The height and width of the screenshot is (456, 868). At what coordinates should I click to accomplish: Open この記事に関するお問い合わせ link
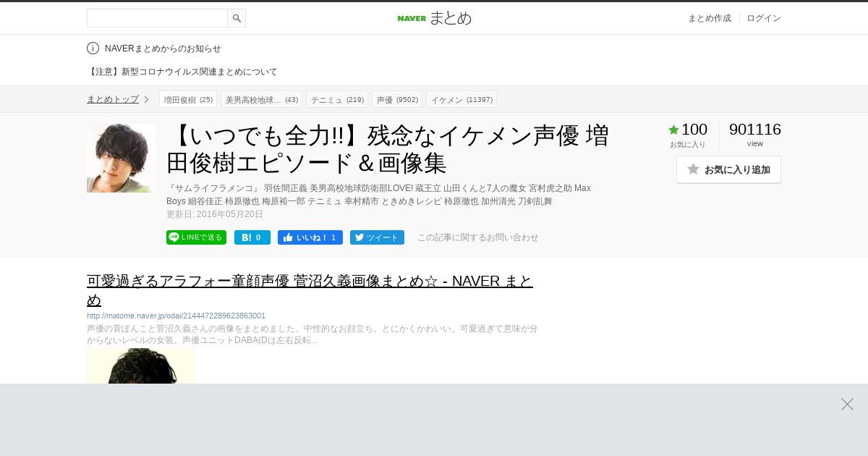pos(478,237)
